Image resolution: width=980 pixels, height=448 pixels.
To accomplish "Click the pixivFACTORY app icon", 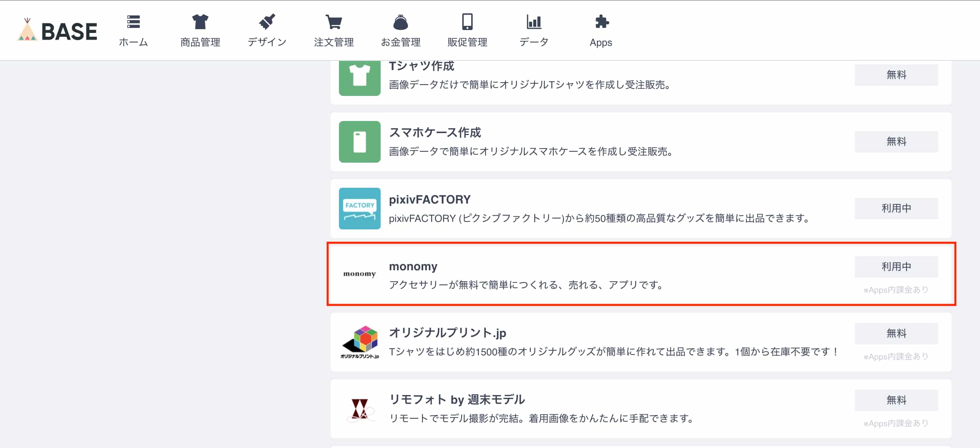I will (360, 209).
